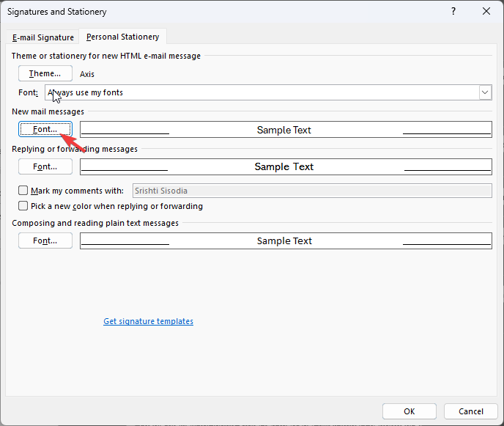504x426 pixels.
Task: Click Font button for new mail messages
Action: [x=45, y=129]
